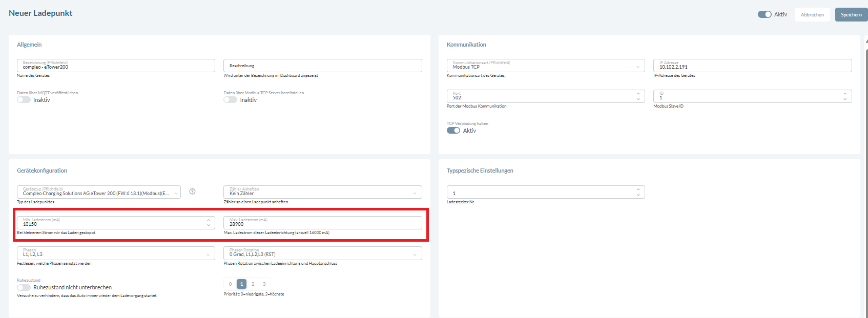Click into the IP Adresse field
Viewport: 868px width, 318px height.
[x=752, y=66]
